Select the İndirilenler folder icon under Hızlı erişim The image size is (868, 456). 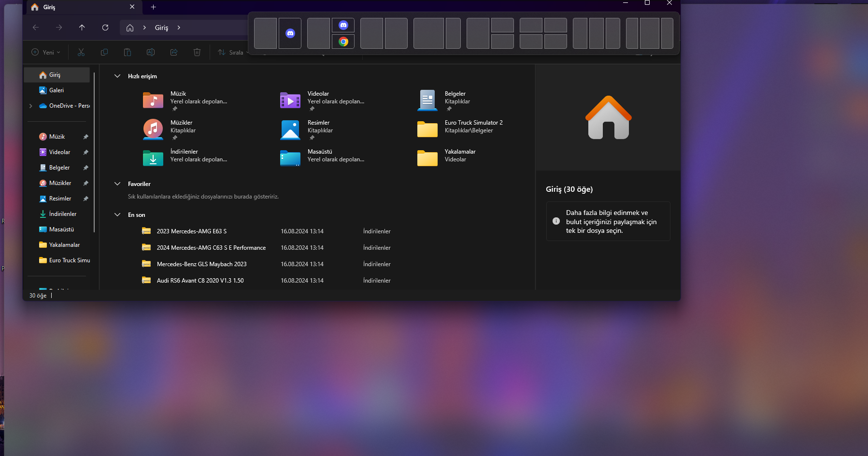pos(153,158)
